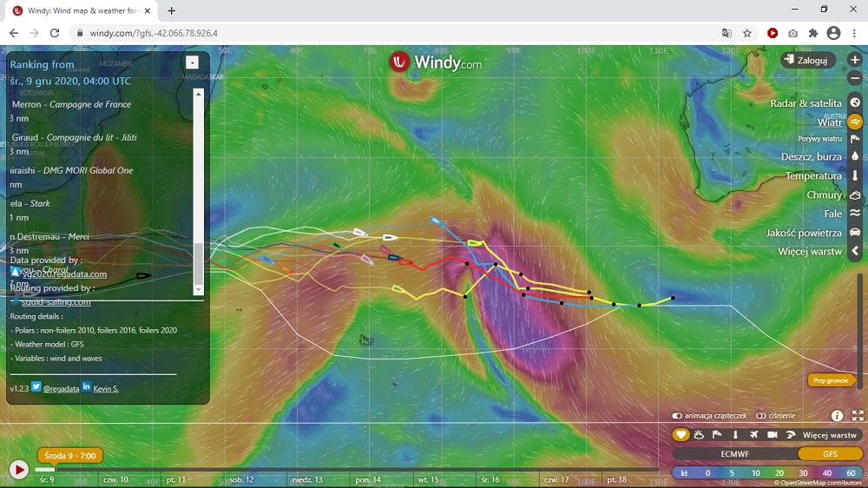868x488 pixels.
Task: Open Więcej warstw in bottom quick menu
Action: click(x=829, y=435)
